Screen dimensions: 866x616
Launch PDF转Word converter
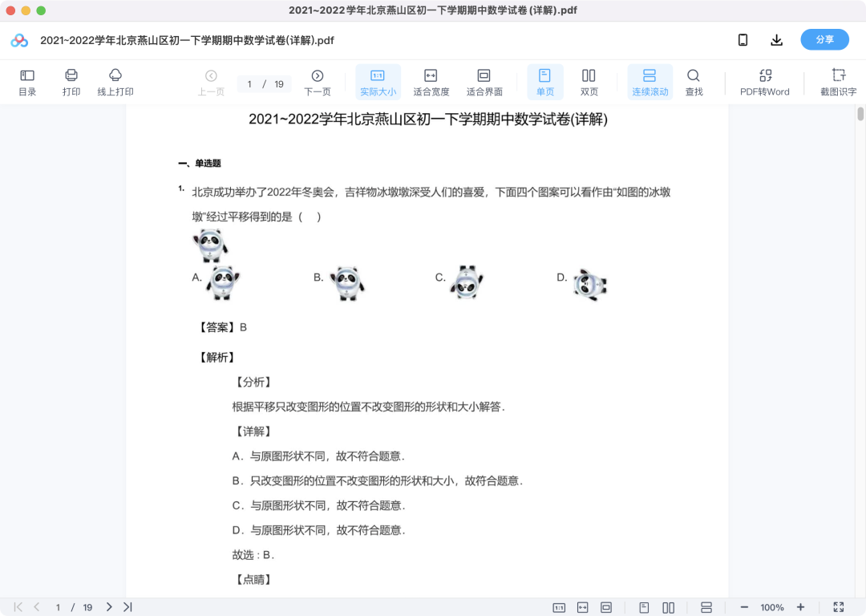(765, 83)
